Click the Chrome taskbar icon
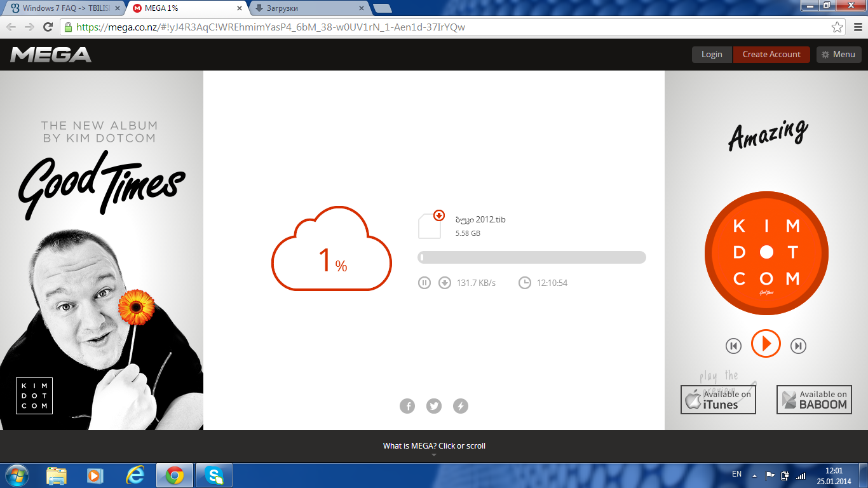Image resolution: width=868 pixels, height=488 pixels. [175, 475]
